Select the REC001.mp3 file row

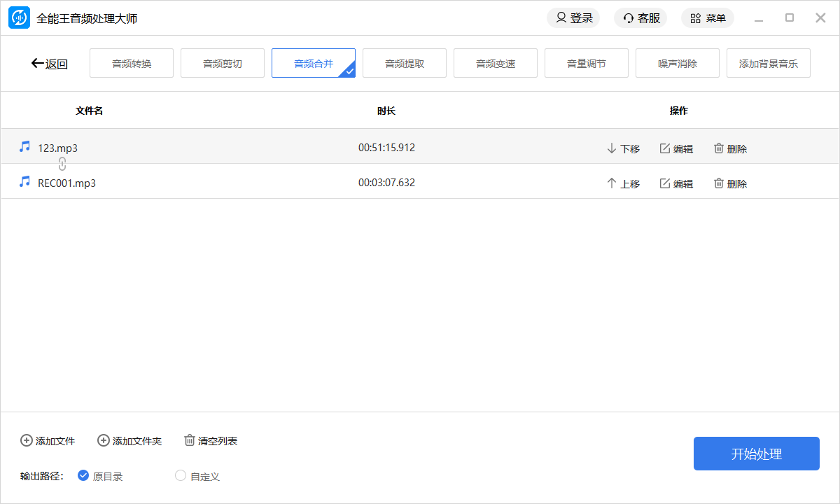pyautogui.click(x=210, y=183)
